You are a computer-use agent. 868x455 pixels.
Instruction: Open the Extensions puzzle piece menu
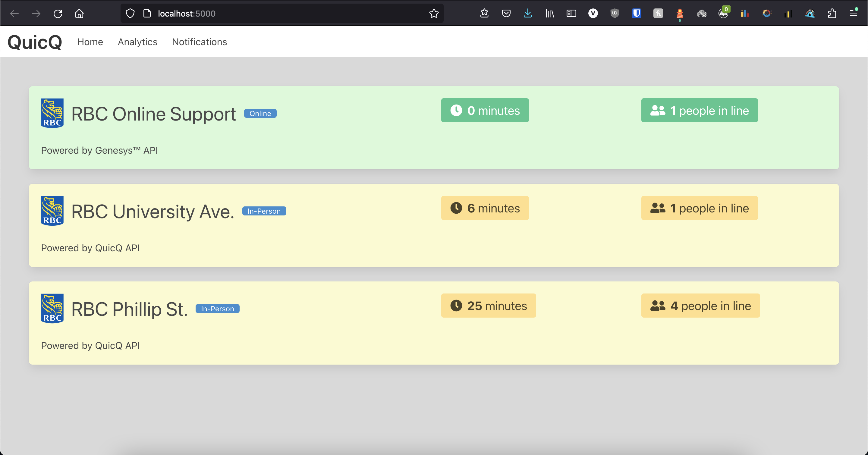pyautogui.click(x=832, y=14)
